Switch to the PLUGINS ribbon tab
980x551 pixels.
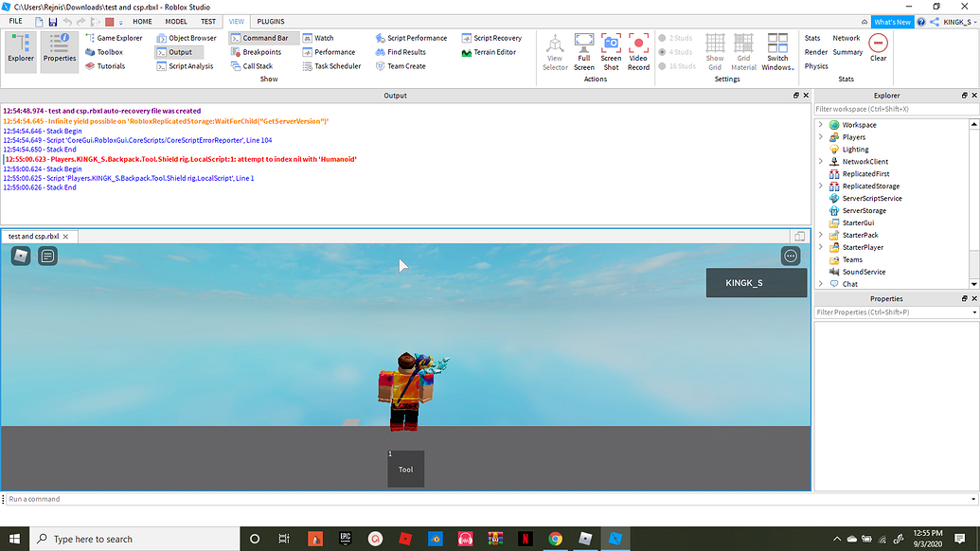(271, 21)
